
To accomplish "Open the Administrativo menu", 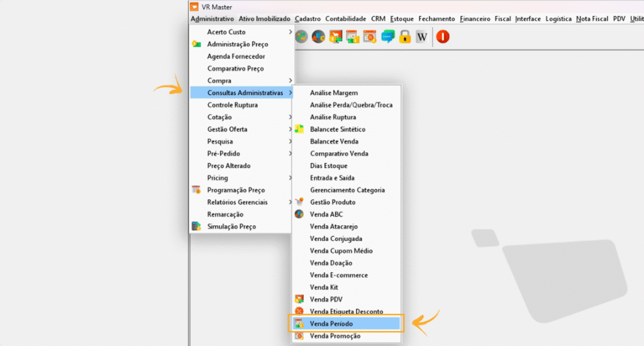I will (x=212, y=19).
